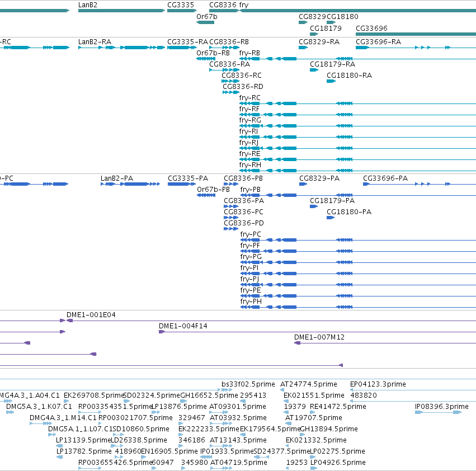Click the fry-PF protein label
476x471 pixels.
click(x=250, y=246)
